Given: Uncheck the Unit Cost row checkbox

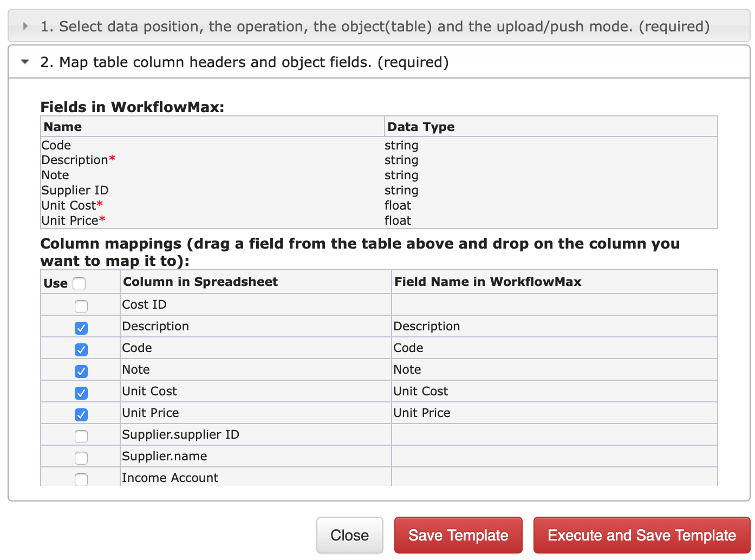Looking at the screenshot, I should point(81,393).
